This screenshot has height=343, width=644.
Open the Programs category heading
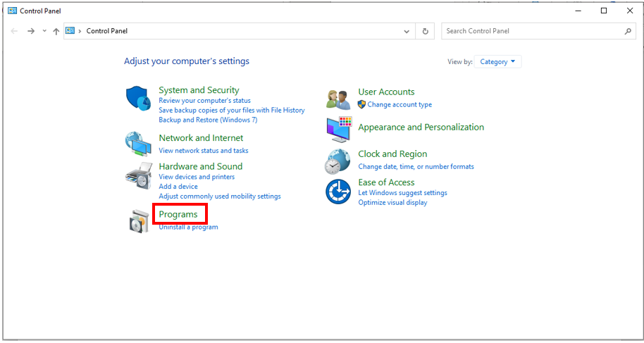[x=178, y=214]
